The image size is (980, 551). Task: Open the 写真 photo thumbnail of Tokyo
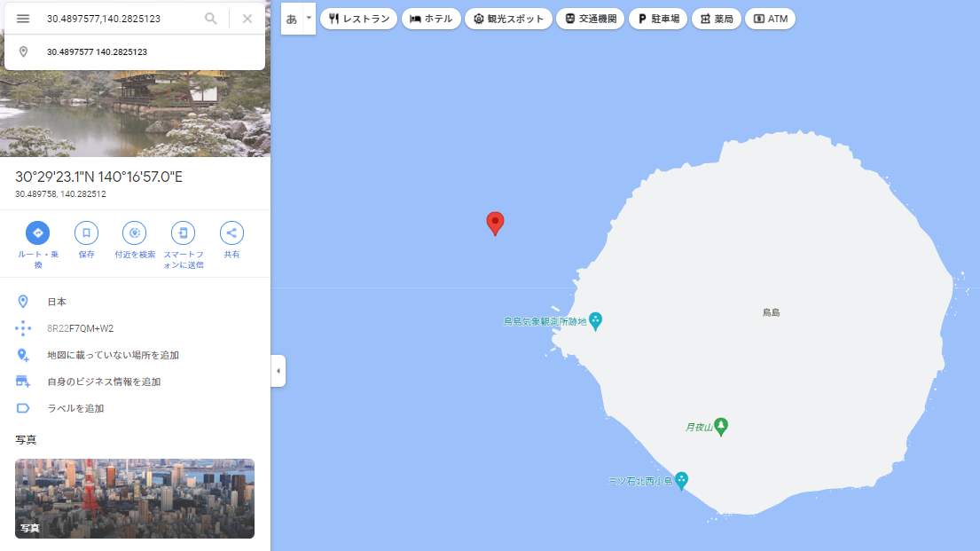[135, 499]
